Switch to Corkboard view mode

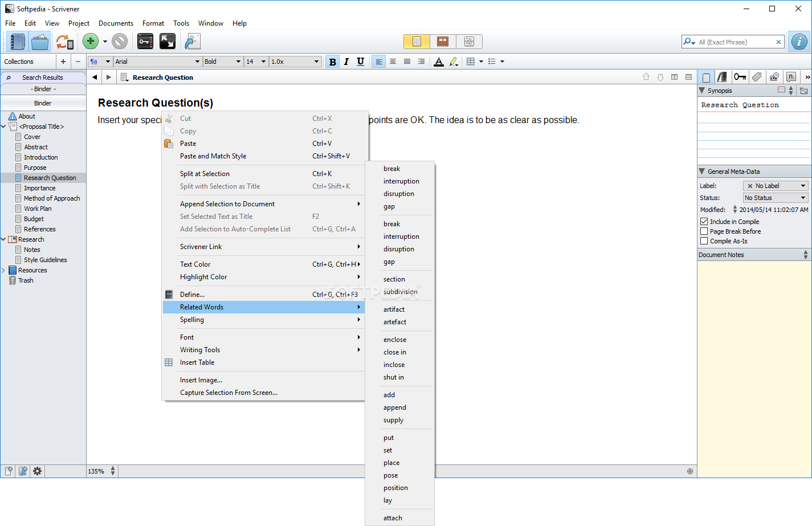pyautogui.click(x=443, y=42)
